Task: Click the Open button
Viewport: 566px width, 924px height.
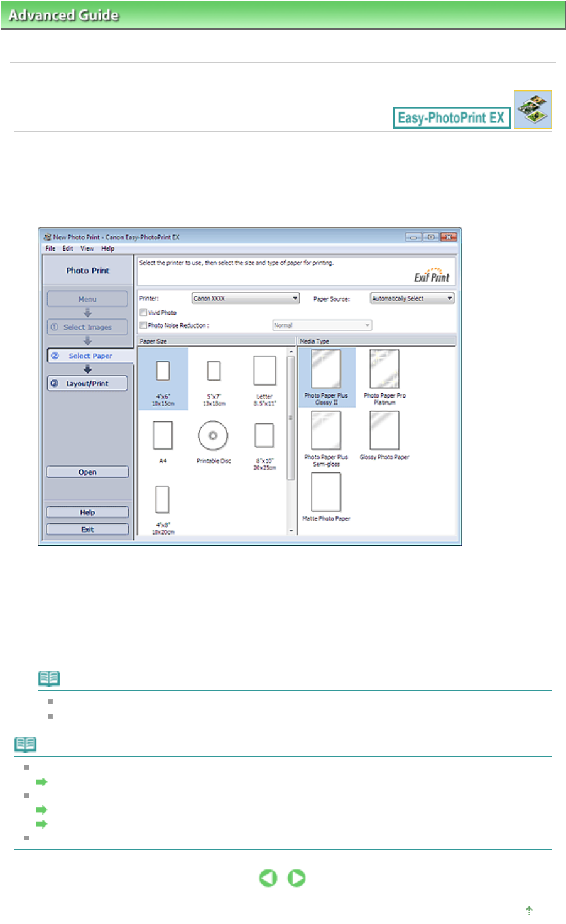Action: 87,472
